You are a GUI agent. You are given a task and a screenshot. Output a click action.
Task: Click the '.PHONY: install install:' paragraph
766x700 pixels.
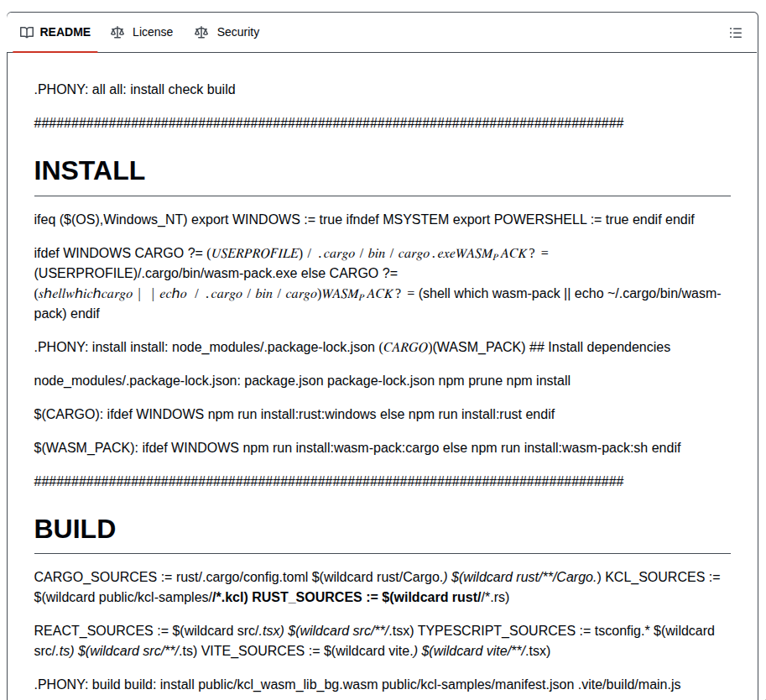point(352,347)
